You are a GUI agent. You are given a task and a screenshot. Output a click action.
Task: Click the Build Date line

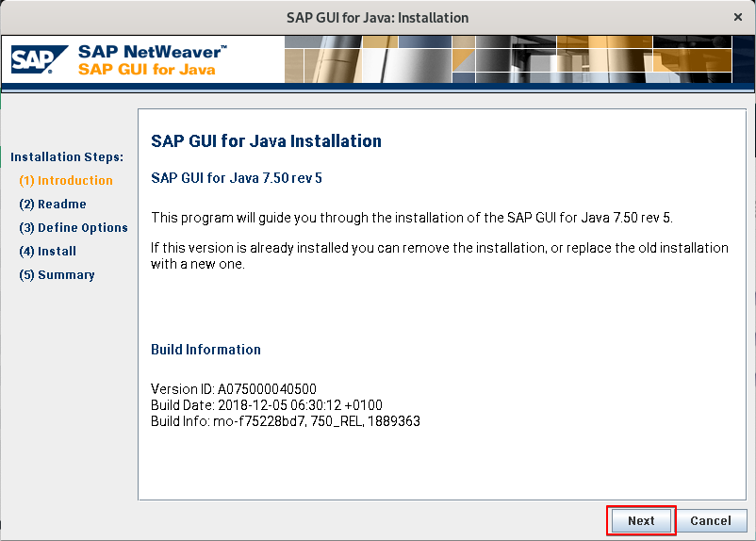click(267, 405)
